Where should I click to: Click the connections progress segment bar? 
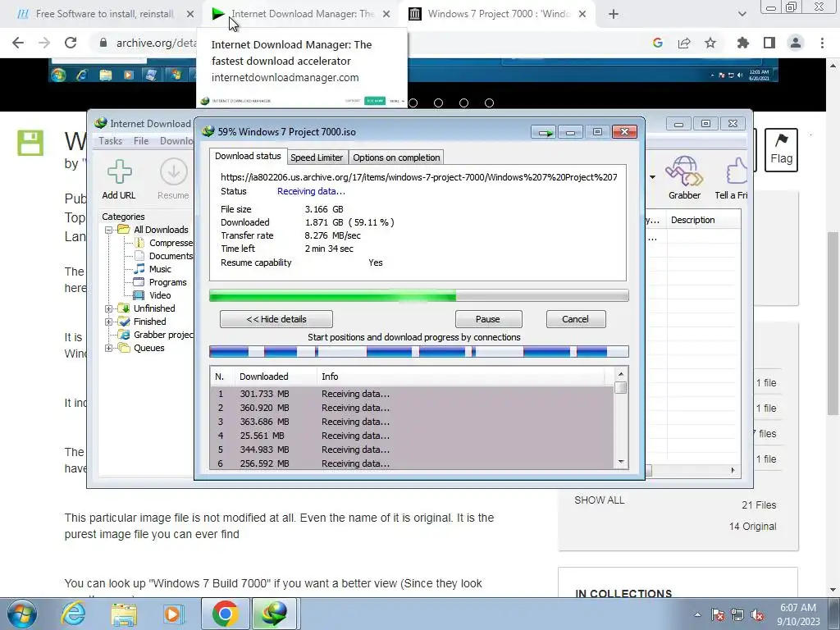click(418, 352)
